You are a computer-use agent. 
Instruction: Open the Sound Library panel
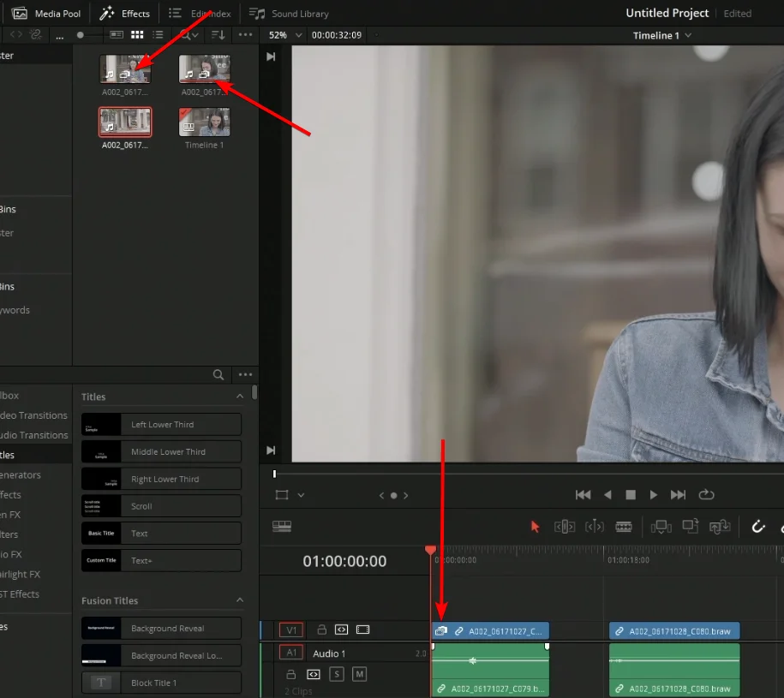(289, 14)
